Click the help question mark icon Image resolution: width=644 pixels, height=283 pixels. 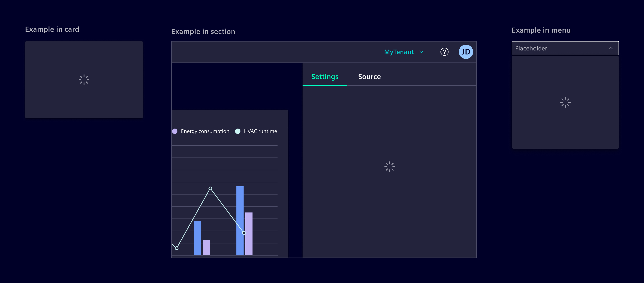pos(444,52)
